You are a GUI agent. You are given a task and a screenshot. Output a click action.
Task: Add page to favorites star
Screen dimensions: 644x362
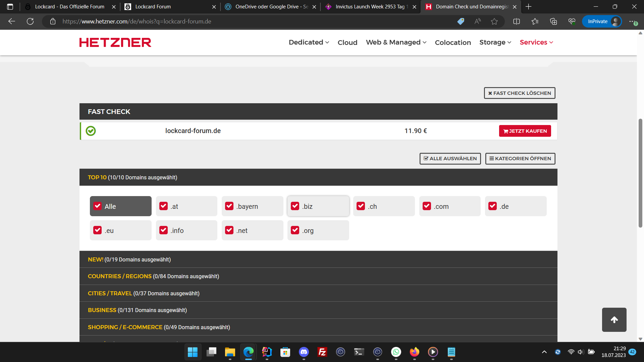(x=494, y=21)
